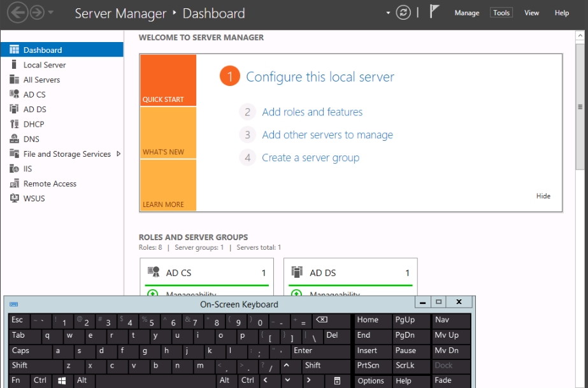Click Add roles and features link
588x388 pixels.
pyautogui.click(x=312, y=112)
